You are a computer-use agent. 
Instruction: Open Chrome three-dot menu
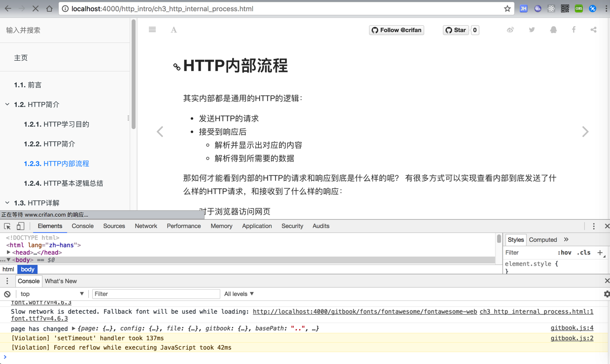(606, 9)
